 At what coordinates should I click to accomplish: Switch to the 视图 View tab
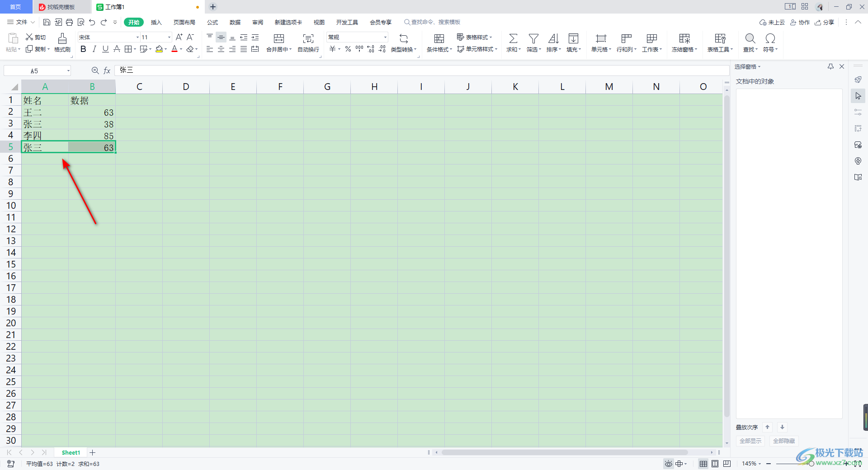click(x=319, y=22)
